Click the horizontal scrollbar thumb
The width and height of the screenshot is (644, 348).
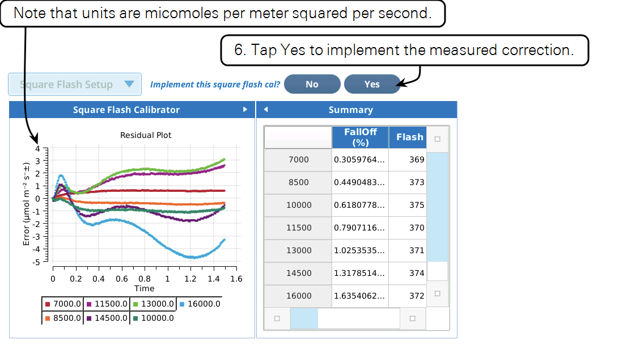click(x=304, y=318)
